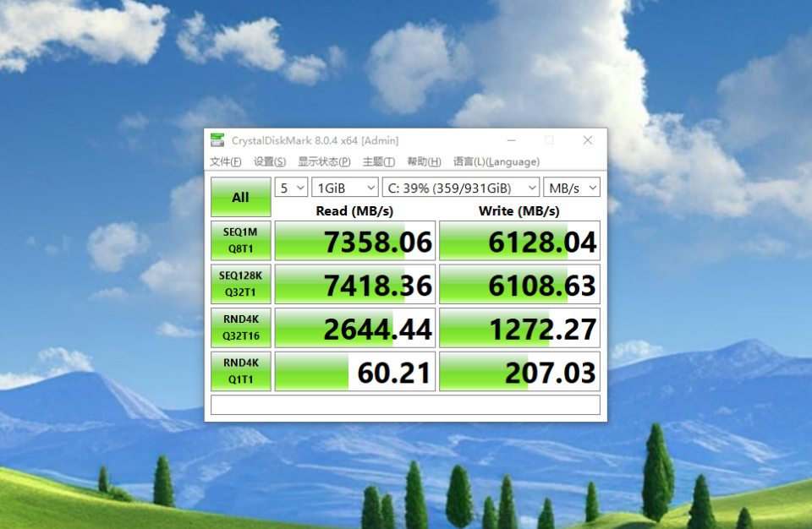The height and width of the screenshot is (529, 812).
Task: Click the SEQ1M read result 7358.06
Action: pyautogui.click(x=354, y=241)
